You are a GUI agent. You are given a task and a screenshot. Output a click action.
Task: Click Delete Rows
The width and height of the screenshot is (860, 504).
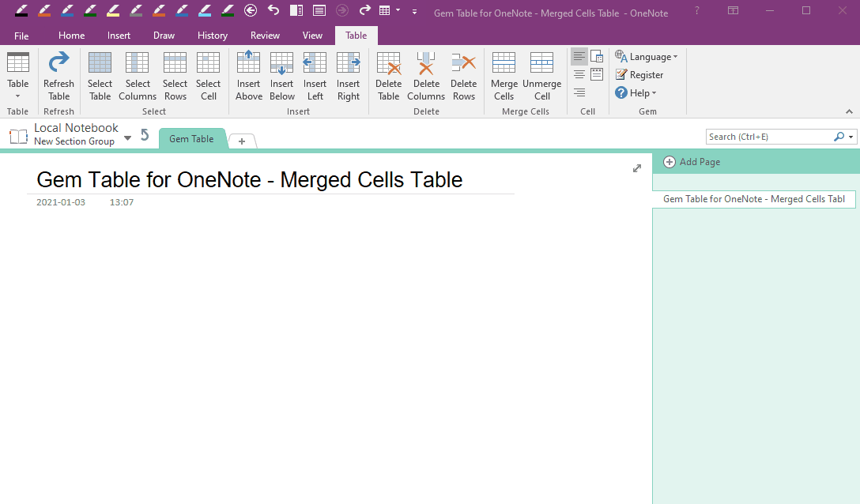coord(463,76)
